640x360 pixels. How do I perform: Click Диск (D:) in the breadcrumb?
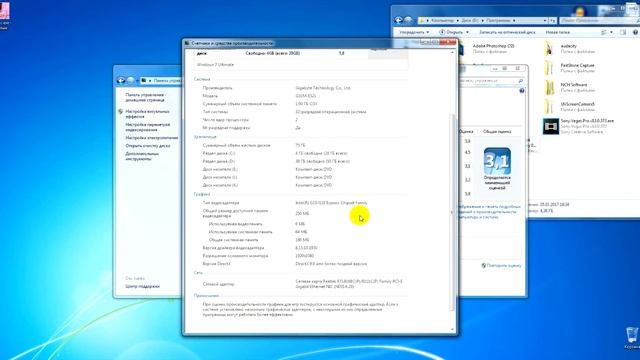470,20
